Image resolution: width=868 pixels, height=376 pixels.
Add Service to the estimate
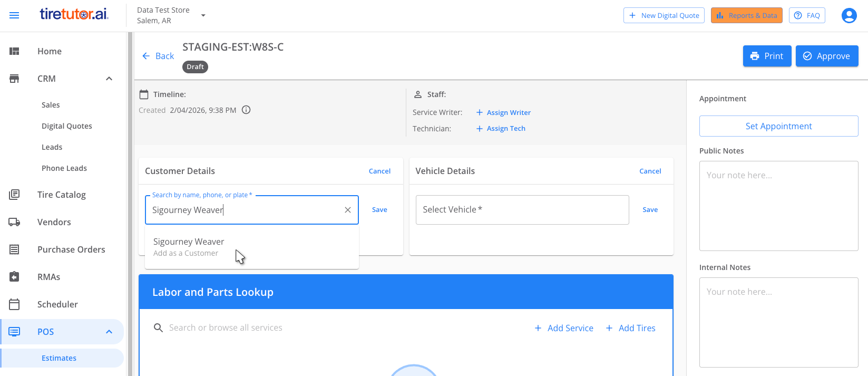click(564, 328)
